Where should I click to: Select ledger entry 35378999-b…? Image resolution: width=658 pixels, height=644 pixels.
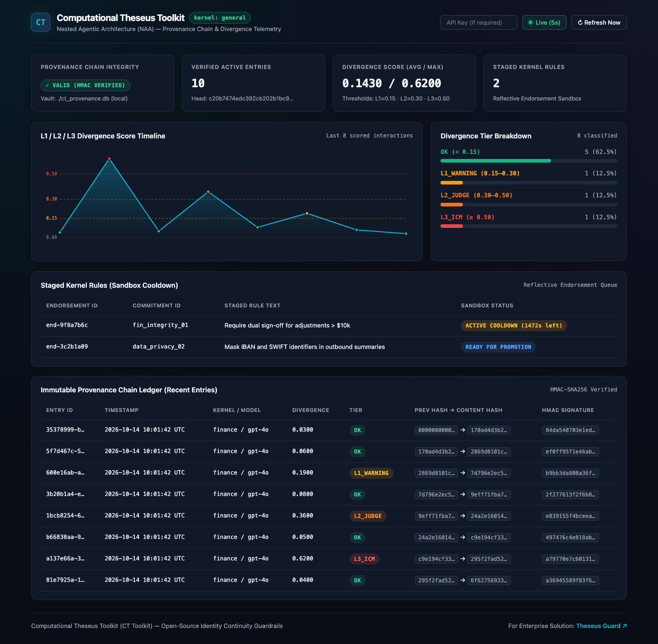[65, 430]
